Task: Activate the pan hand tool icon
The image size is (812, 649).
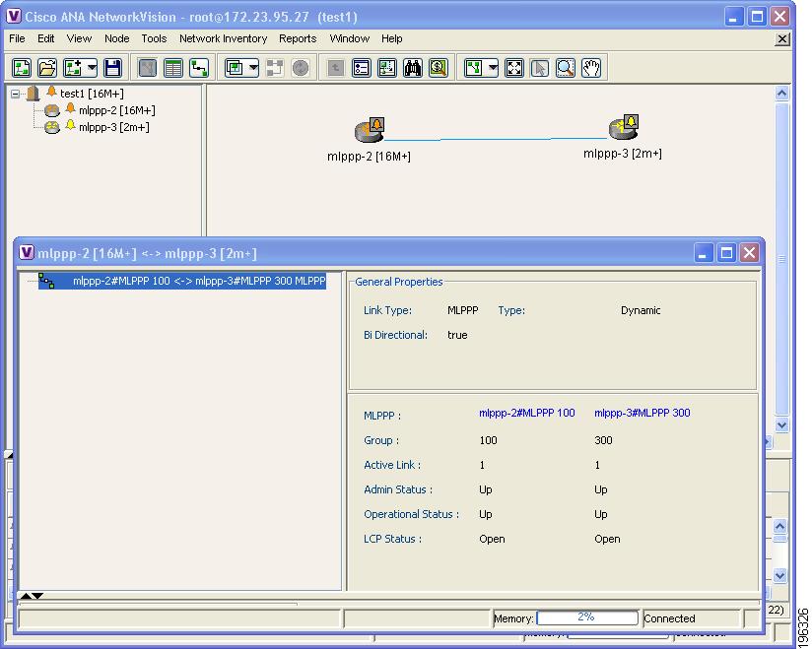Action: [x=591, y=68]
